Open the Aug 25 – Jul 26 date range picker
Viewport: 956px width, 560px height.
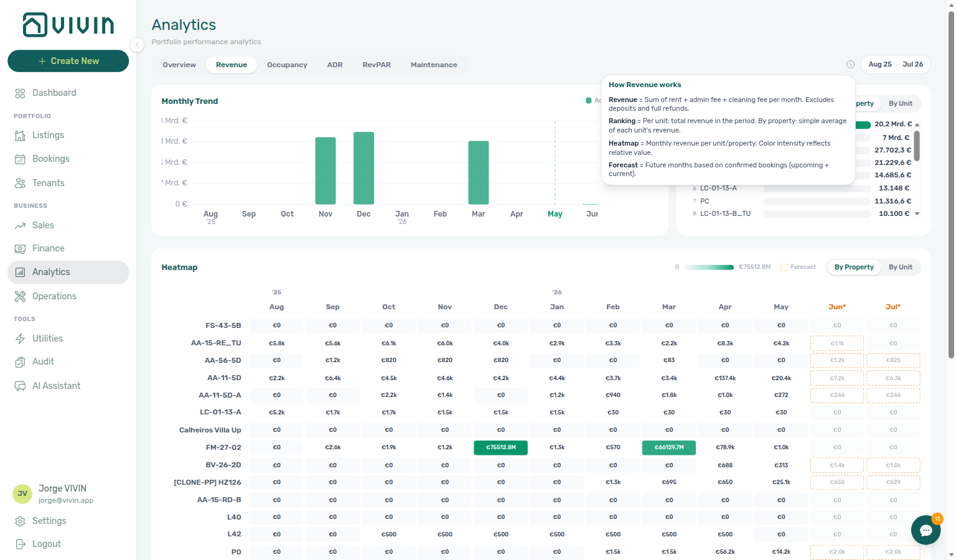coord(896,65)
